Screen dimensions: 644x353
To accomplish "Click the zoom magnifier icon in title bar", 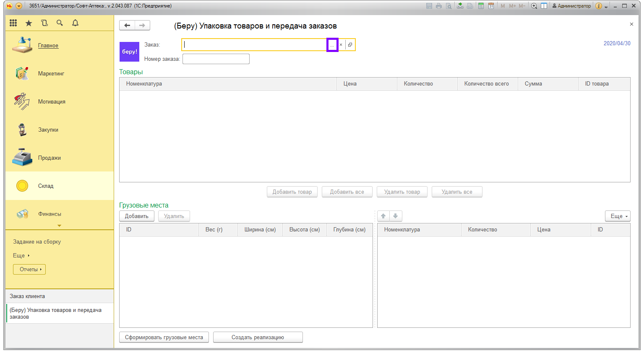I will click(x=534, y=6).
